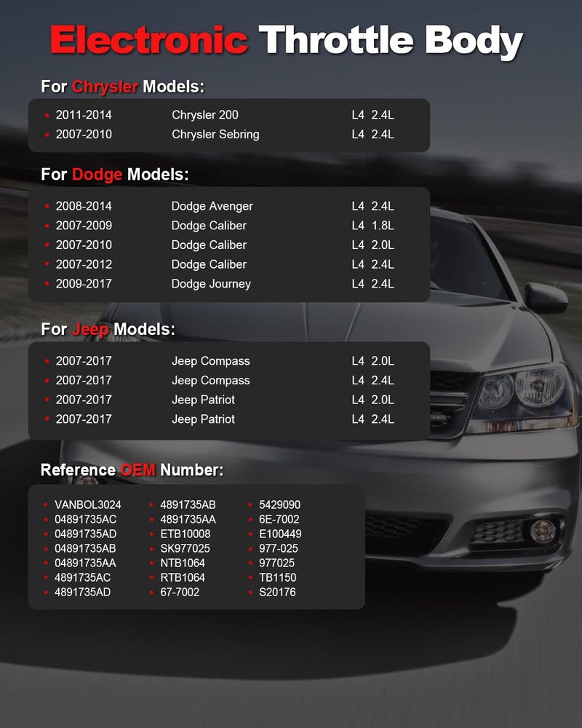Screen dimensions: 582x728
Task: Select OEM number 'VANBOL3024'
Action: [88, 505]
